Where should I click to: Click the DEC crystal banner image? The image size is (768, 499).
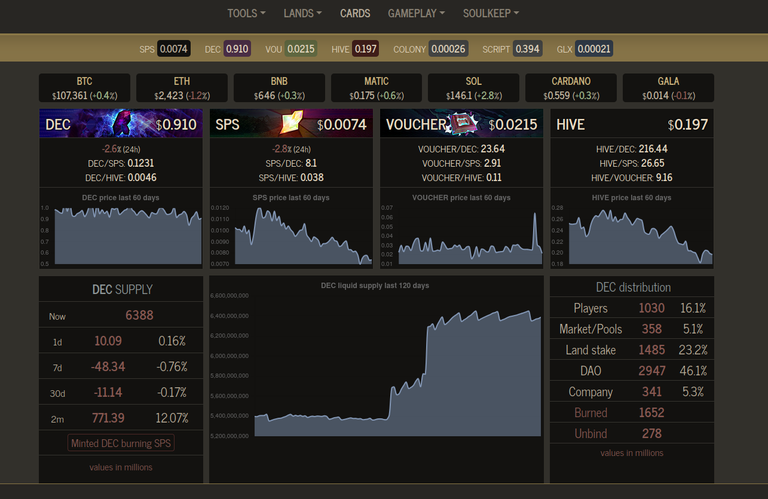(x=120, y=123)
